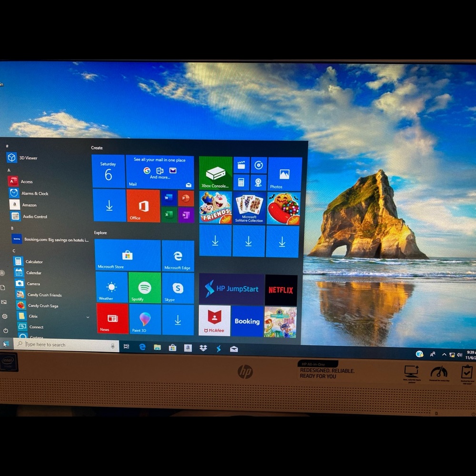The width and height of the screenshot is (476, 476).
Task: Open Task View on the taskbar
Action: (x=126, y=346)
